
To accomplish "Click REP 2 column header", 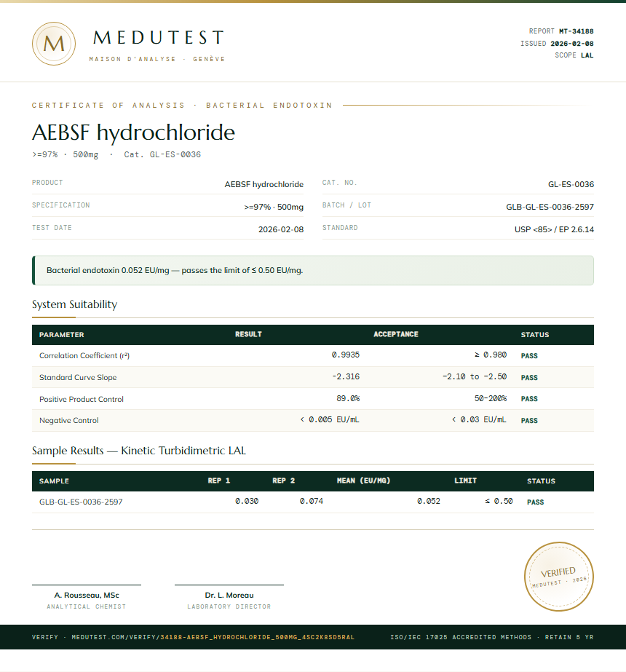I will pyautogui.click(x=284, y=481).
